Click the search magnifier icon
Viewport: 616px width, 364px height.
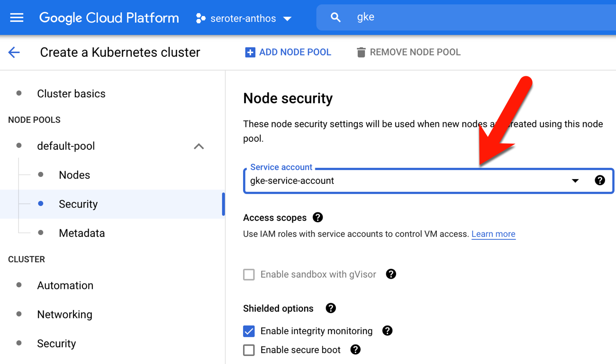(x=335, y=18)
